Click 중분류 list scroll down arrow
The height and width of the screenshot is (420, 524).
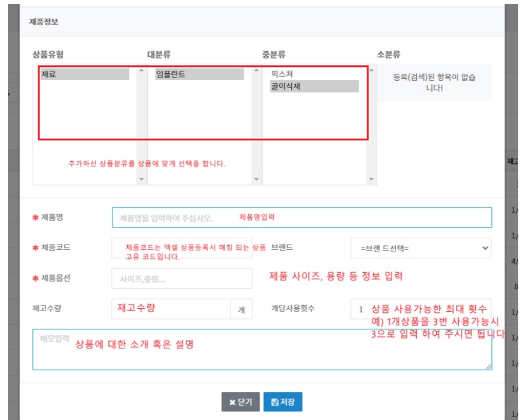click(x=371, y=179)
